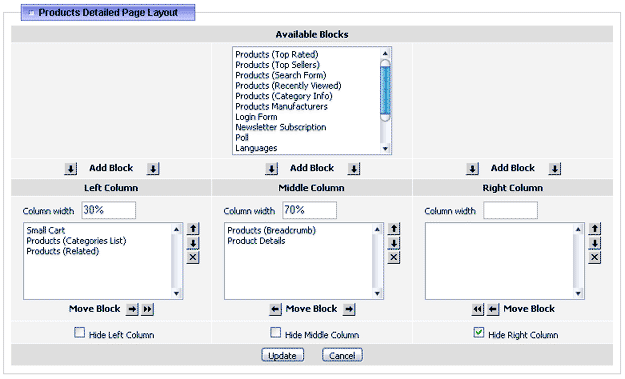
Task: Select Products (Top Sellers) in Available Blocks
Action: coord(277,65)
